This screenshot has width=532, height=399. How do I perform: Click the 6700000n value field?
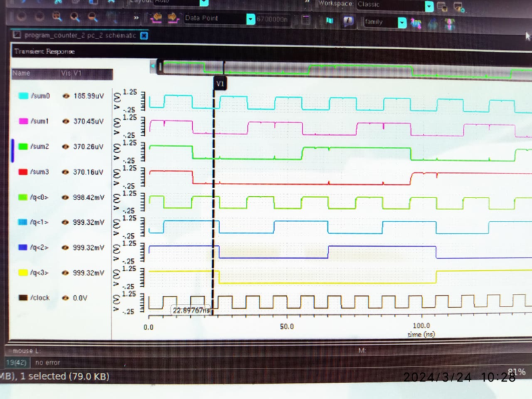click(273, 19)
